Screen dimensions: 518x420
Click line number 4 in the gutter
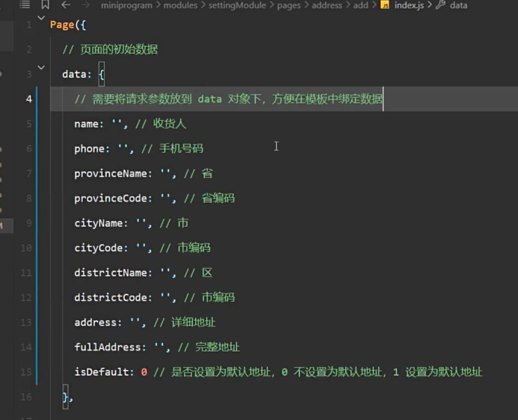point(29,99)
